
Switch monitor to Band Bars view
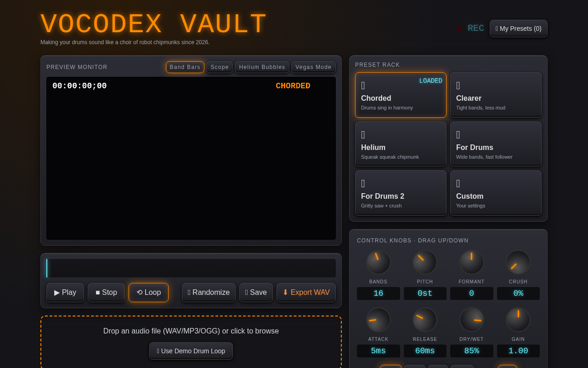185,67
